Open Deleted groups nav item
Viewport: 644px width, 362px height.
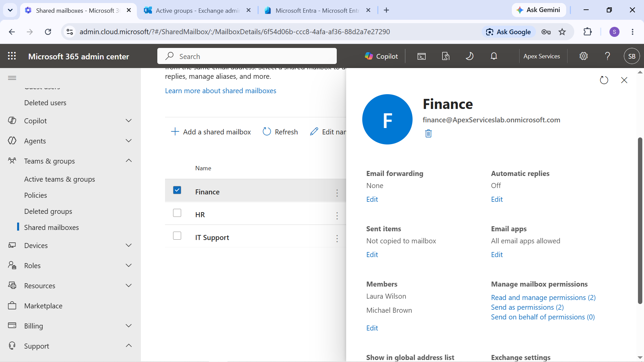click(x=48, y=212)
